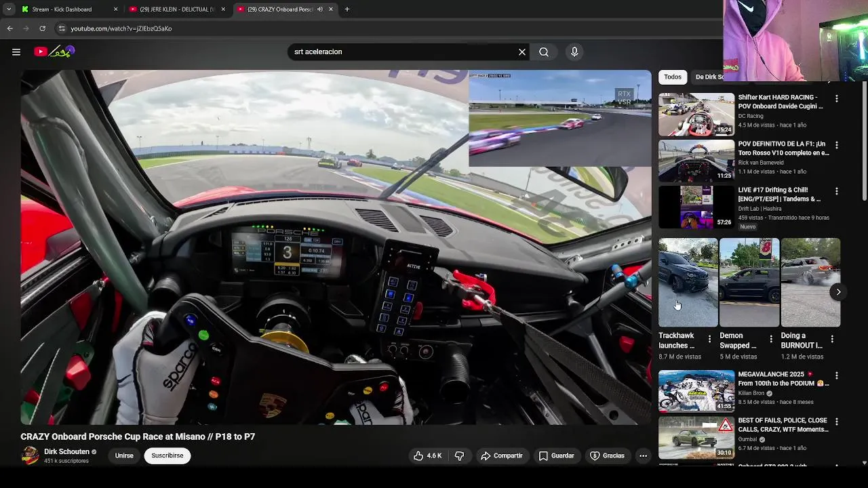Open Shifter Kart HARD RACING title link

pos(781,102)
